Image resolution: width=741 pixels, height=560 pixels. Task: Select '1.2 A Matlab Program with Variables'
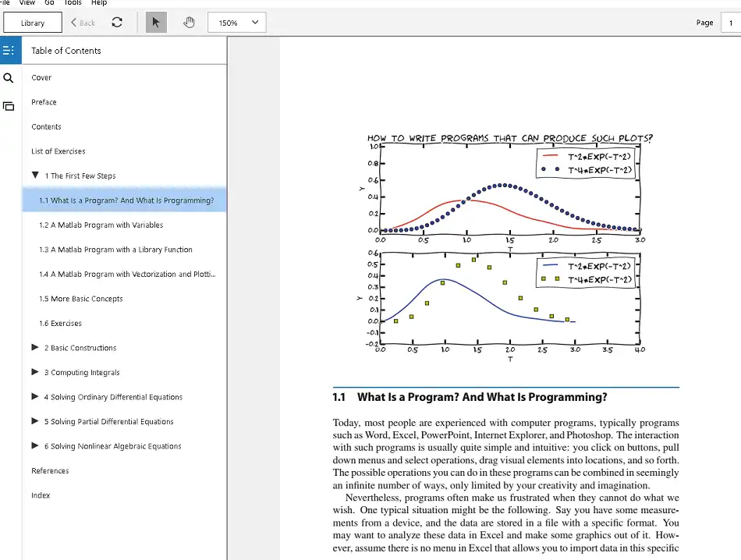point(101,225)
